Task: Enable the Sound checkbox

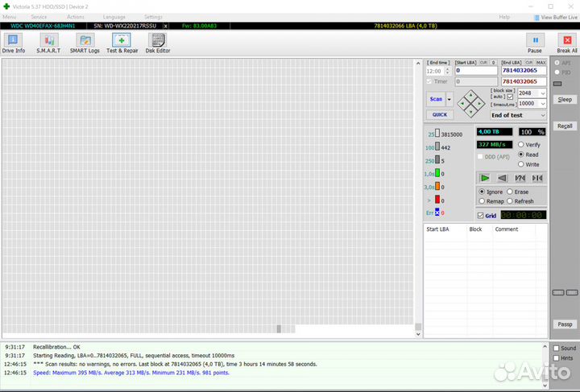Action: coord(556,348)
